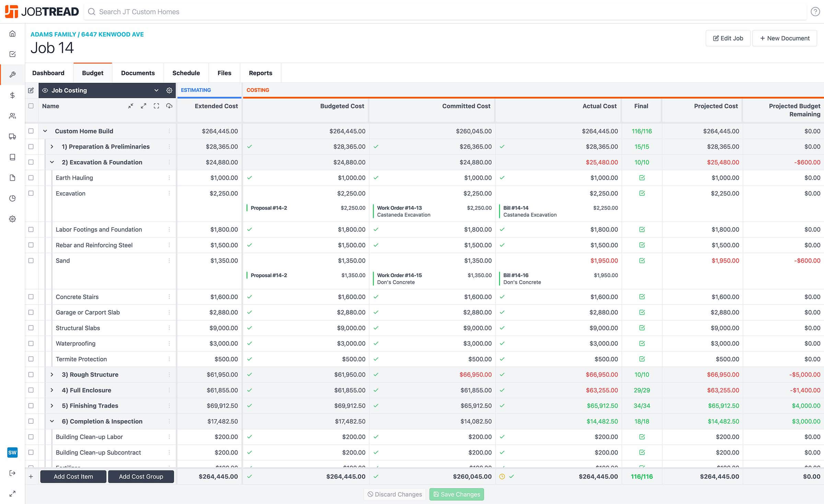Viewport: 824px width, 504px height.
Task: Open the customers people icon in sidebar
Action: coord(12,116)
